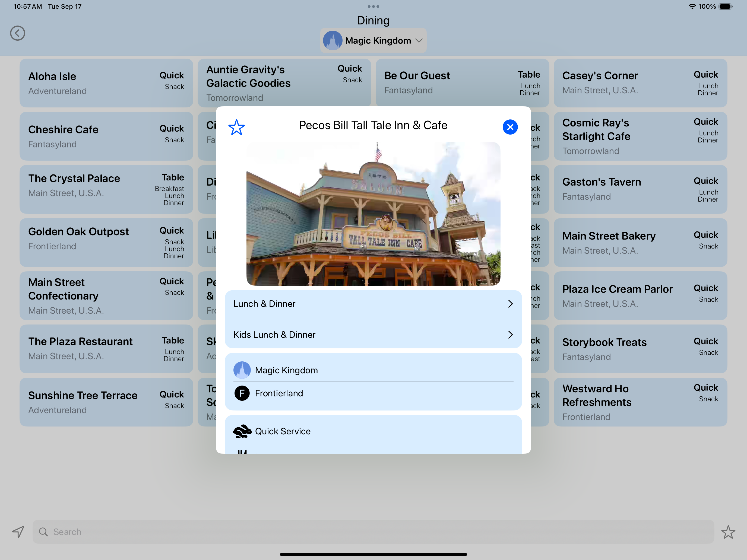The height and width of the screenshot is (560, 747).
Task: Tap the Magic Kingdom castle icon in popup
Action: pos(242,370)
